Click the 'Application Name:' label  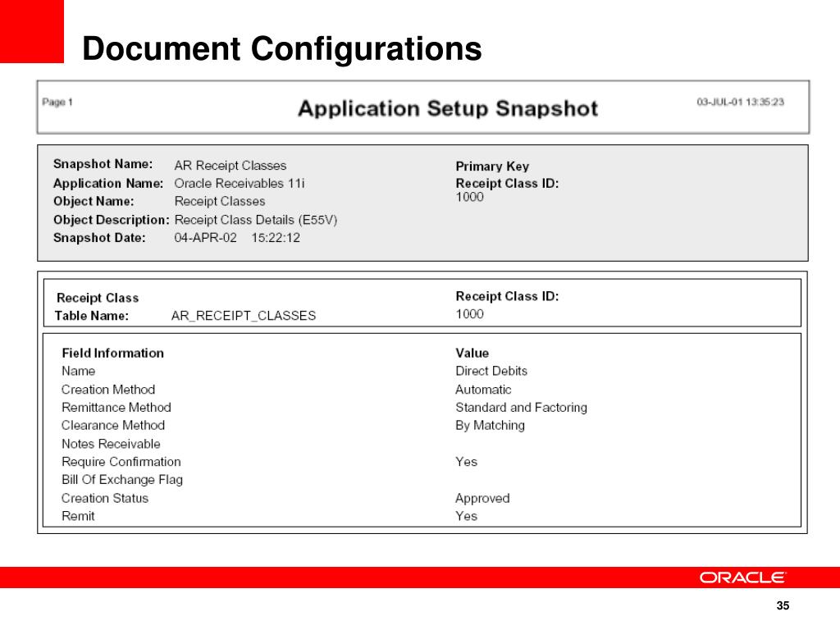click(x=108, y=183)
